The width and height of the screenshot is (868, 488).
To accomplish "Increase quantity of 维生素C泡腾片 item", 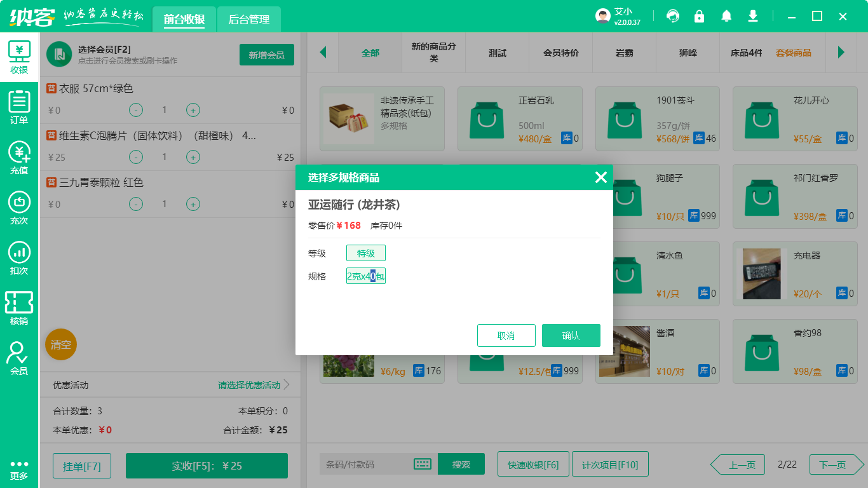I will 193,157.
